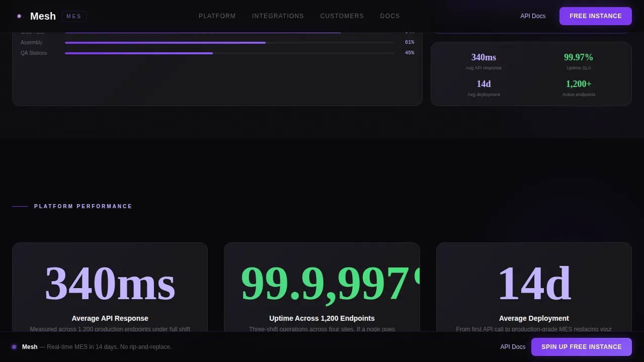Click the purple dot icon in footer bar
Image resolution: width=644 pixels, height=362 pixels.
click(x=14, y=347)
